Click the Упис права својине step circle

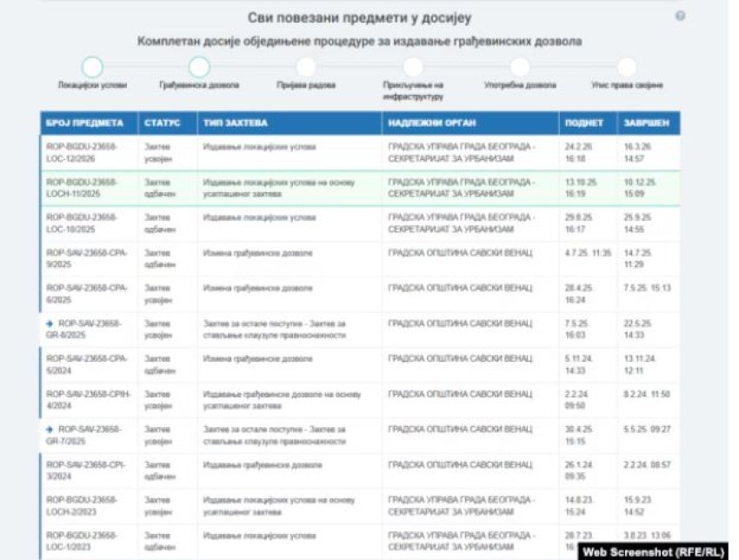(x=627, y=67)
